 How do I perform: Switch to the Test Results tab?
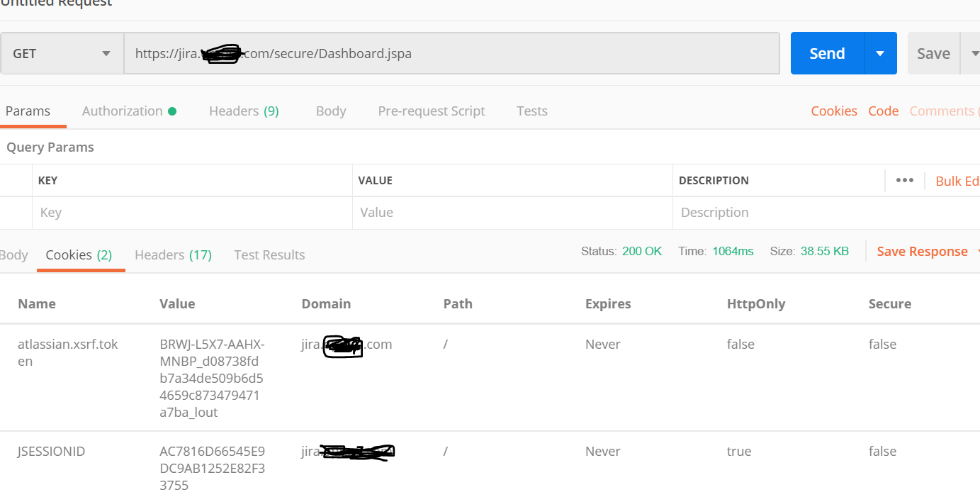point(269,255)
